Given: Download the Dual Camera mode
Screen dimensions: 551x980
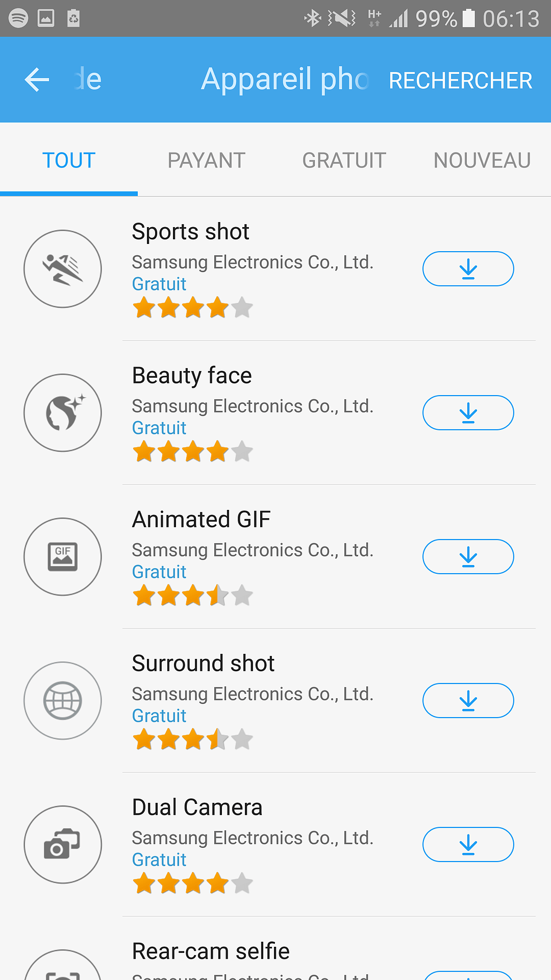Looking at the screenshot, I should 468,845.
